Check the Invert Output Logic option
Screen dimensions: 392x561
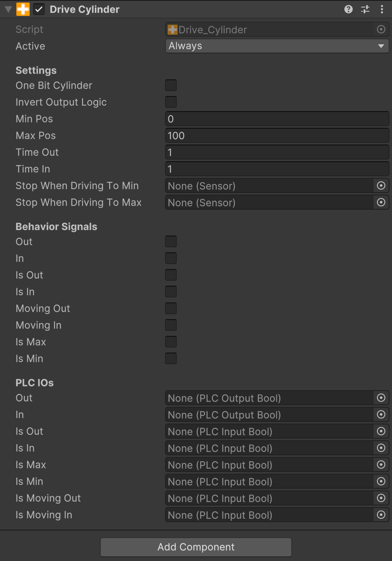point(171,102)
